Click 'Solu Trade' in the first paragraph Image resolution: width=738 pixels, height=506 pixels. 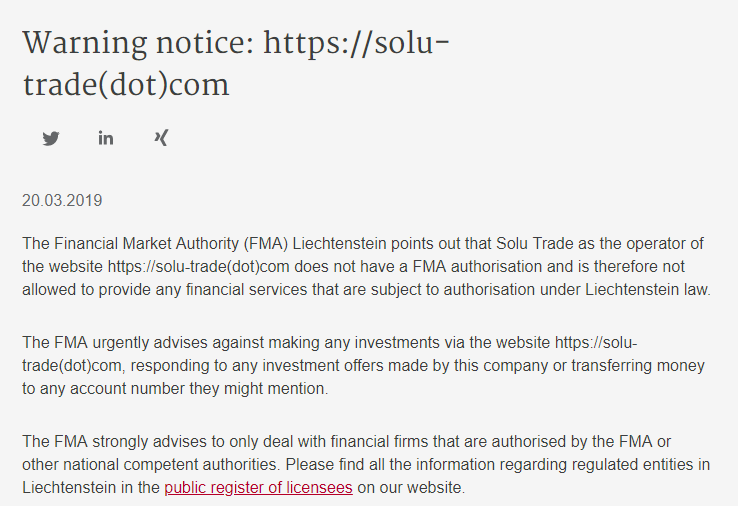[535, 243]
